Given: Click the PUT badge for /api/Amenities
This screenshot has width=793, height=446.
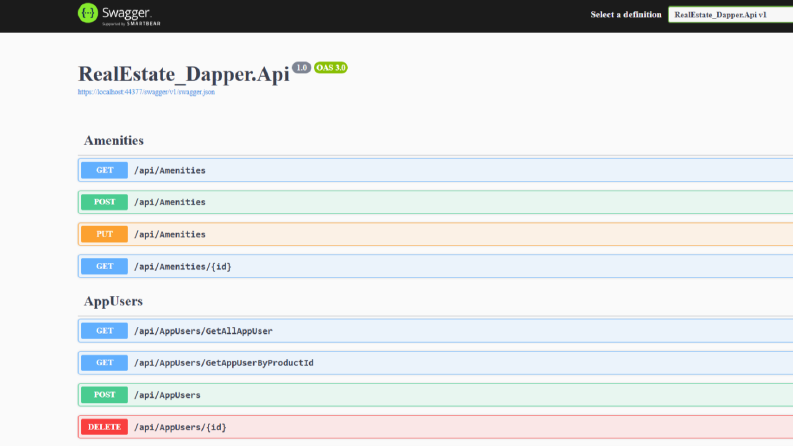Looking at the screenshot, I should (x=104, y=234).
